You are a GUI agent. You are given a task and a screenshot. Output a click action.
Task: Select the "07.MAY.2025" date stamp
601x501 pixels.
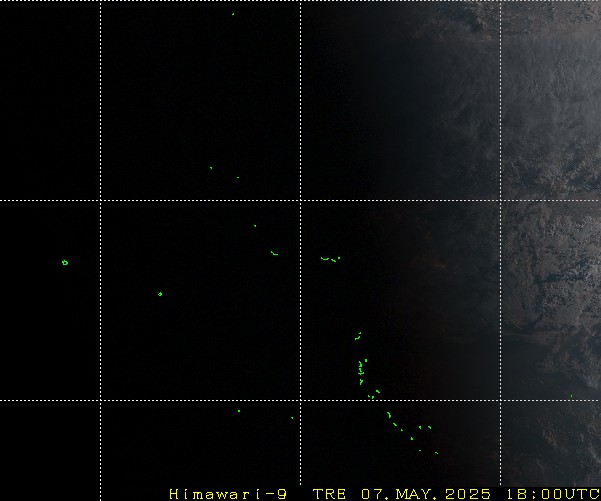click(x=425, y=494)
